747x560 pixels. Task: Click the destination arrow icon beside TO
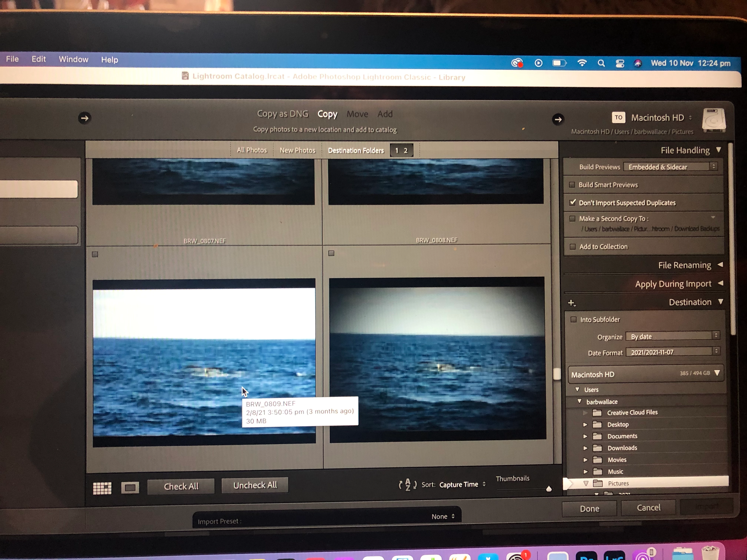(x=558, y=119)
